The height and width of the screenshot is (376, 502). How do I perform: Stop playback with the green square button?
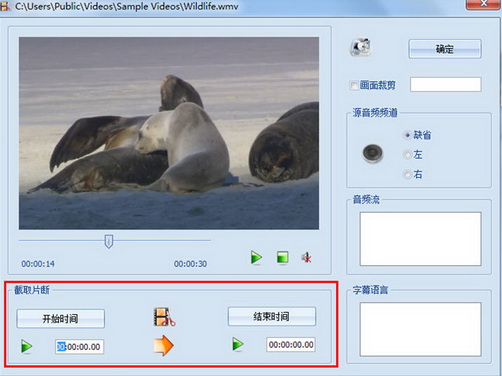[x=283, y=258]
